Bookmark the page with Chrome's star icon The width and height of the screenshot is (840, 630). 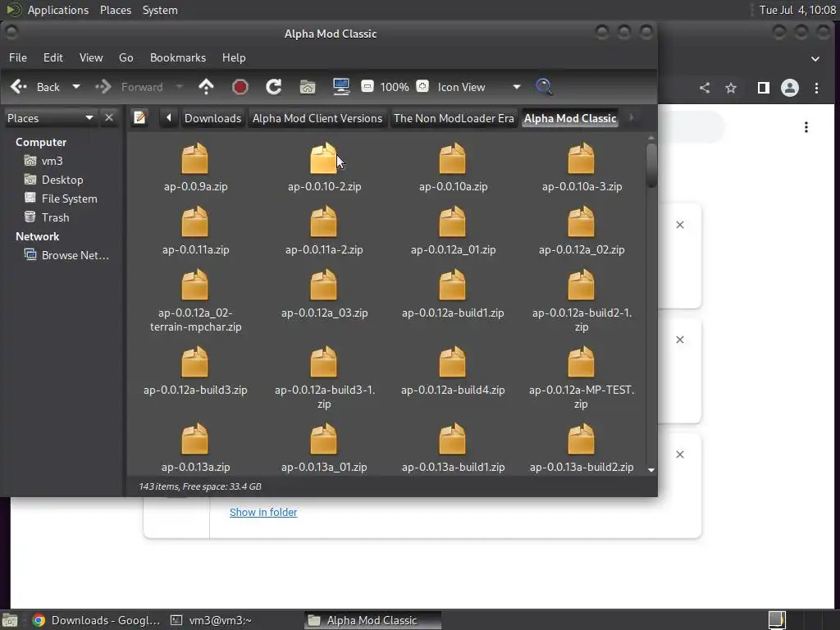coord(731,88)
